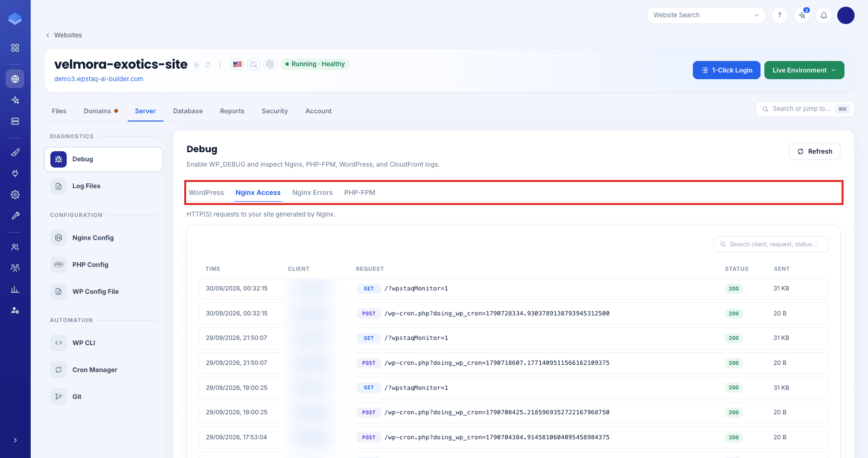This screenshot has height=458, width=868.
Task: Open the user avatar circle
Action: 846,15
